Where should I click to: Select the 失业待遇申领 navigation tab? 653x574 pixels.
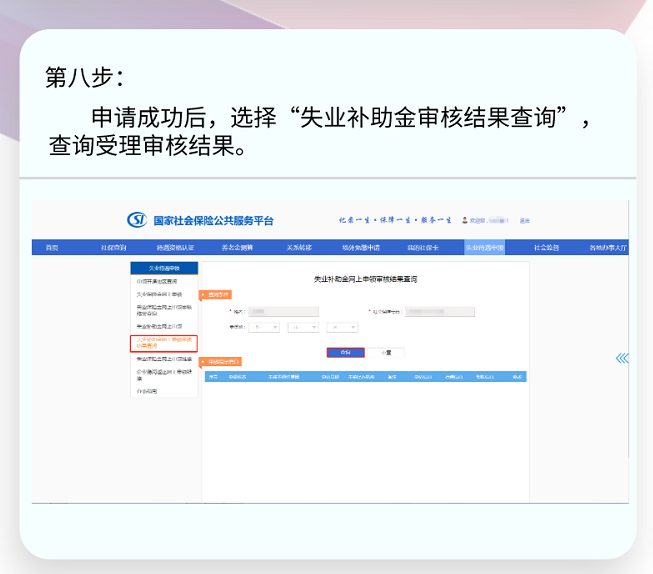click(x=484, y=247)
